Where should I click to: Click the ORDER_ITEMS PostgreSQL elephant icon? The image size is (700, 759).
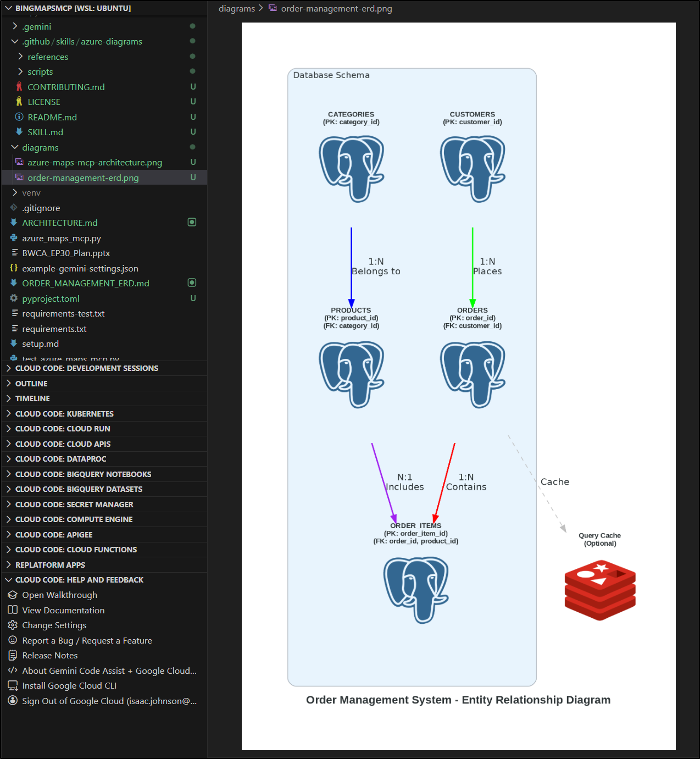pos(416,590)
